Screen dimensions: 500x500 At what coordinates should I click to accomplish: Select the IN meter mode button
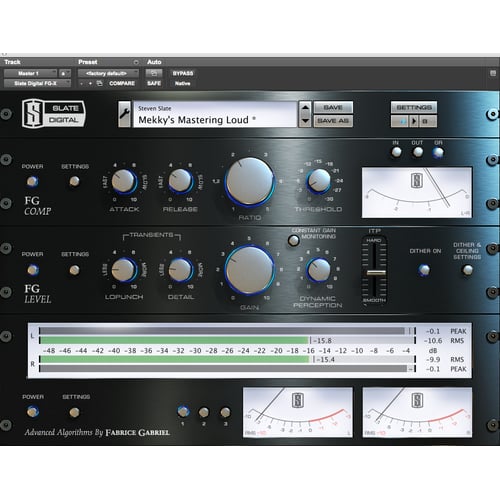(x=396, y=152)
